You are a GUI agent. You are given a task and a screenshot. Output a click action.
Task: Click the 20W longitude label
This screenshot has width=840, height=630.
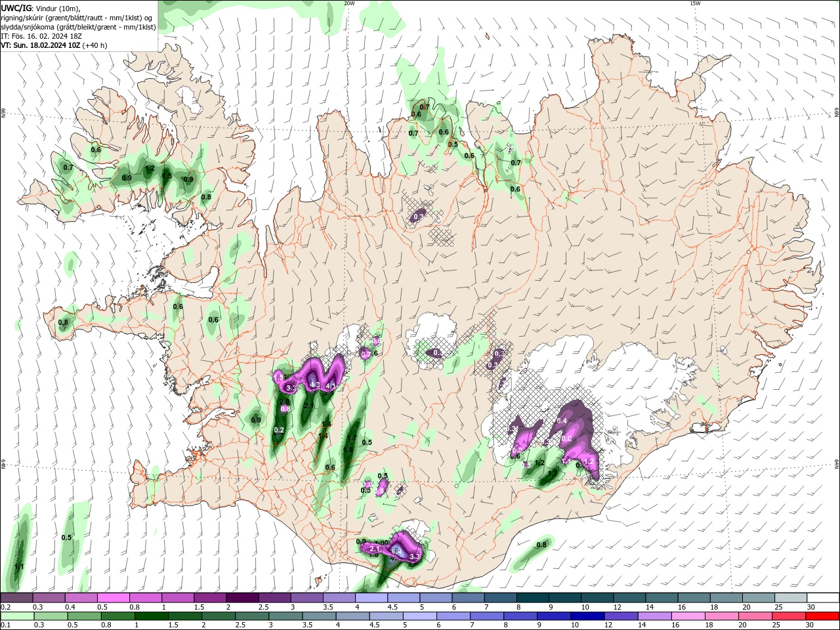click(x=349, y=3)
